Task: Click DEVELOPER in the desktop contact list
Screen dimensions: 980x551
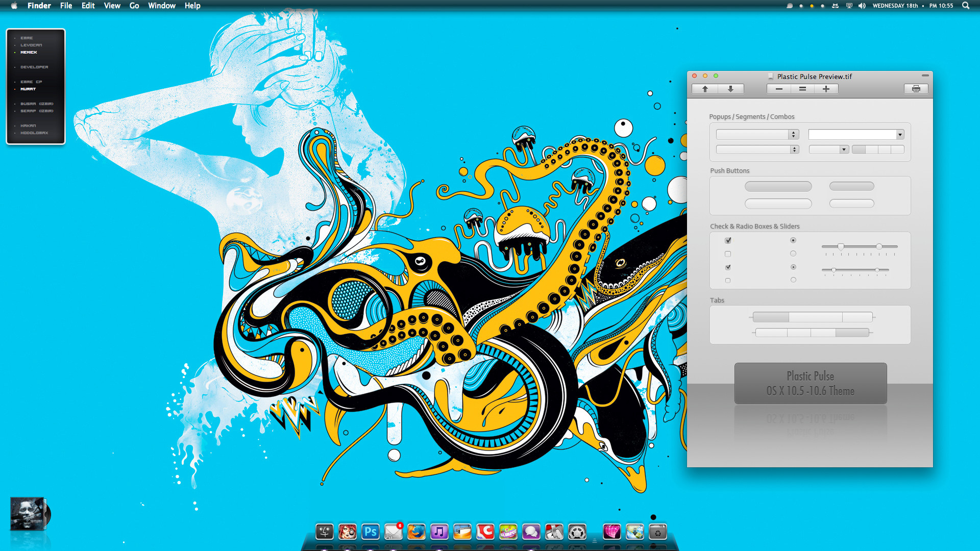Action: click(34, 67)
